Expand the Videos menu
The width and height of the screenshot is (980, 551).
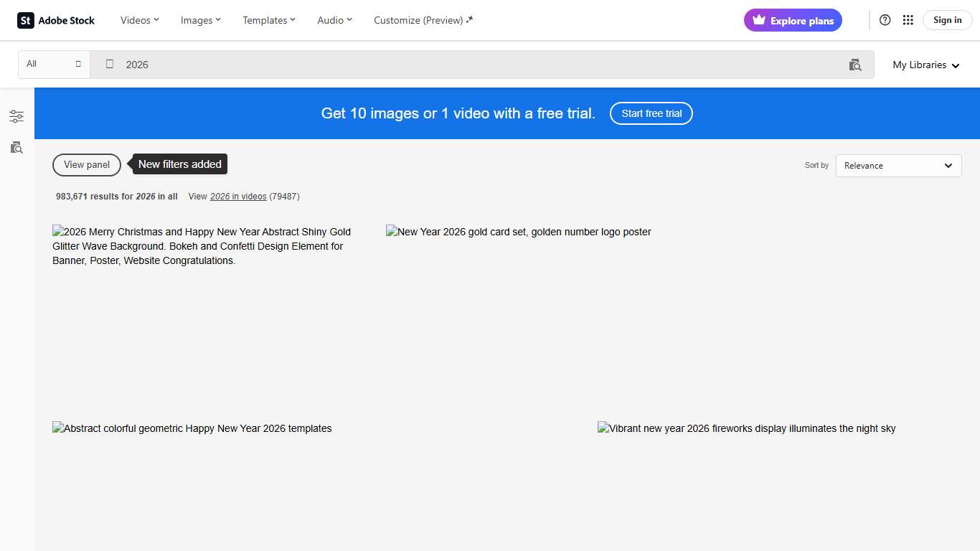[x=140, y=20]
